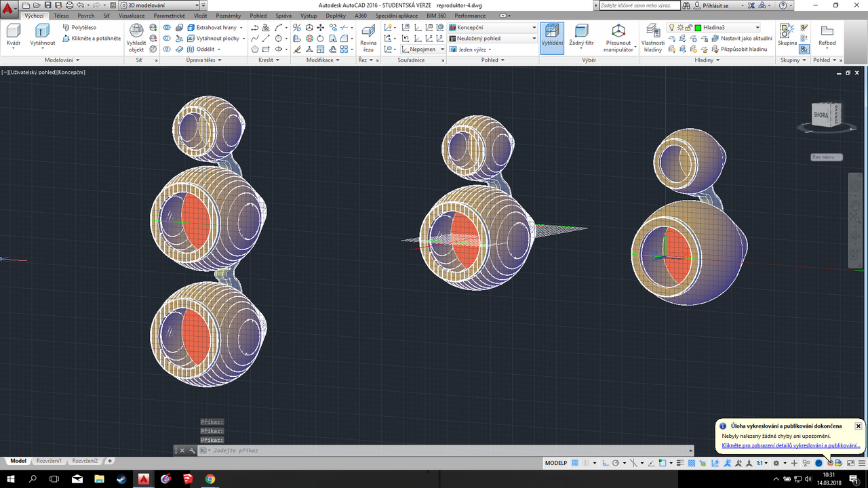The image size is (868, 488).
Task: Activate Klikněte a potáhněte presspull tool
Action: (92, 39)
